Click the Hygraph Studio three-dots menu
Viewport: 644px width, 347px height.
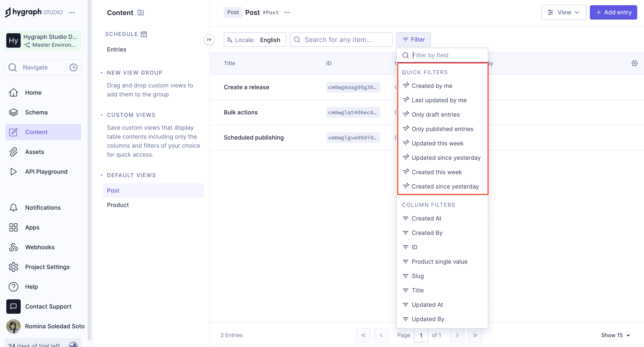[72, 12]
